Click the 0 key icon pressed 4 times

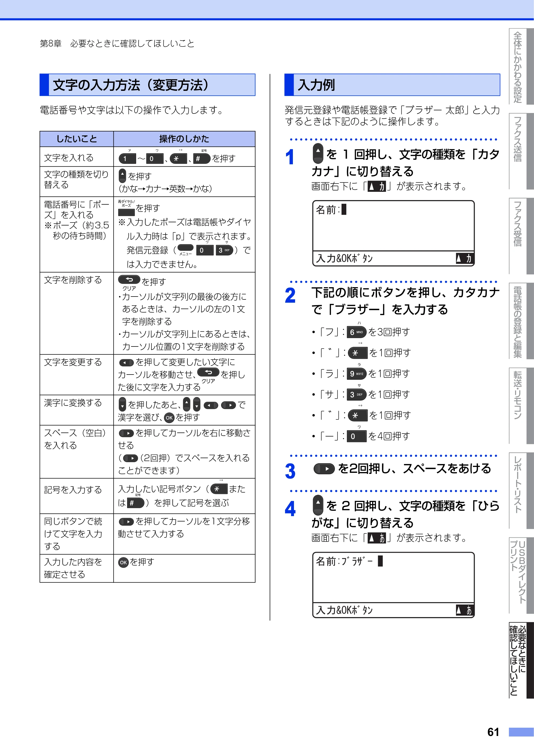356,436
